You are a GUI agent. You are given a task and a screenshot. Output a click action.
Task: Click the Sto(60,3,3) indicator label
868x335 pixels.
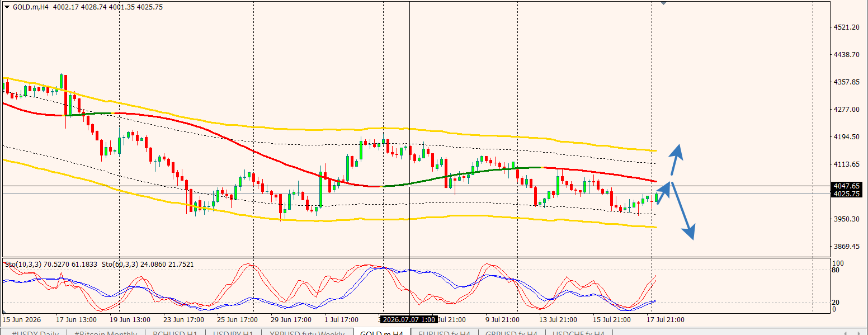click(x=148, y=264)
